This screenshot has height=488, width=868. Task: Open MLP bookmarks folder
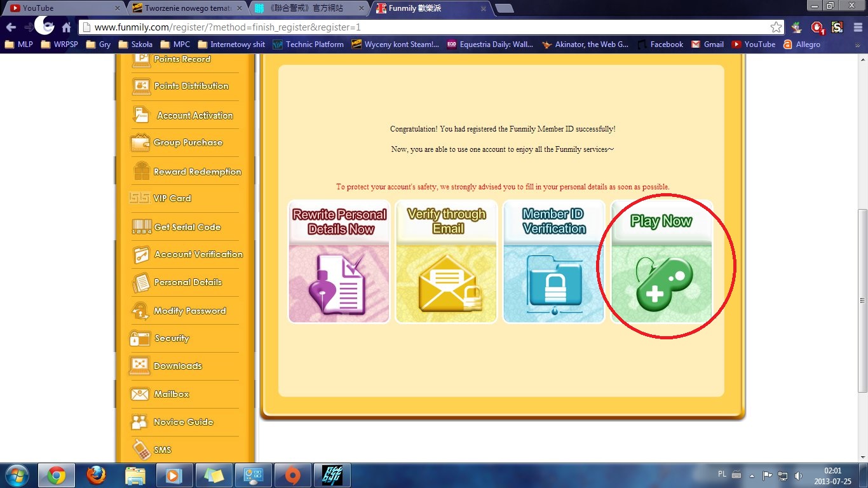[x=19, y=44]
